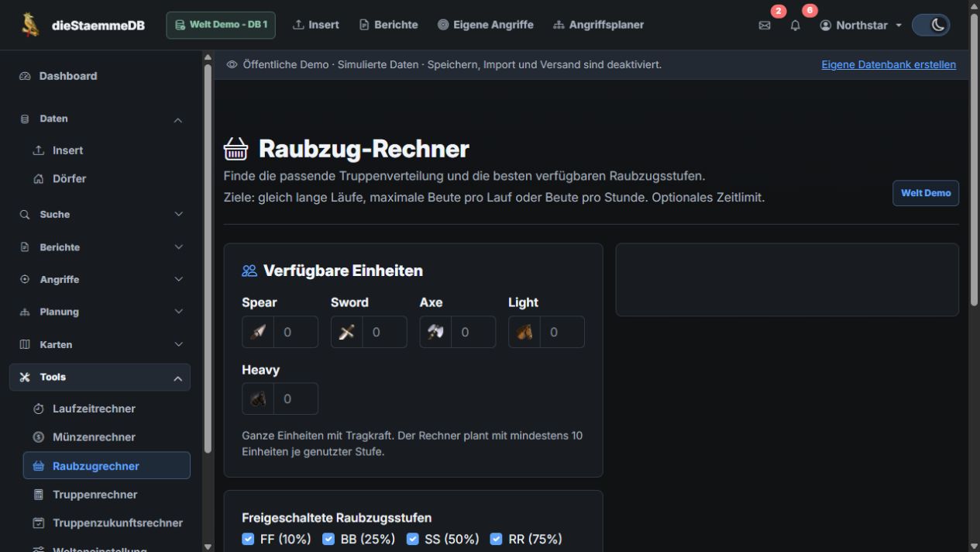Collapse the Tools sidebar section
The height and width of the screenshot is (552, 980).
point(100,378)
